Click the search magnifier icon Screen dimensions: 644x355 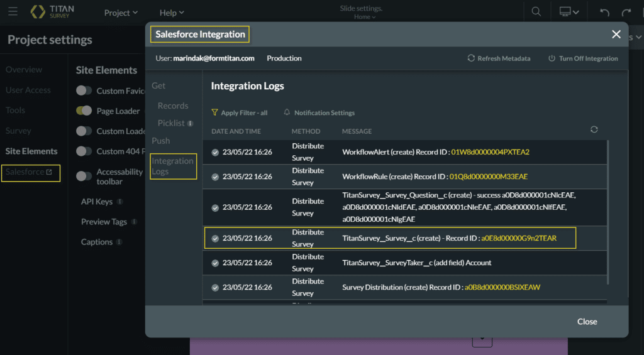[536, 12]
